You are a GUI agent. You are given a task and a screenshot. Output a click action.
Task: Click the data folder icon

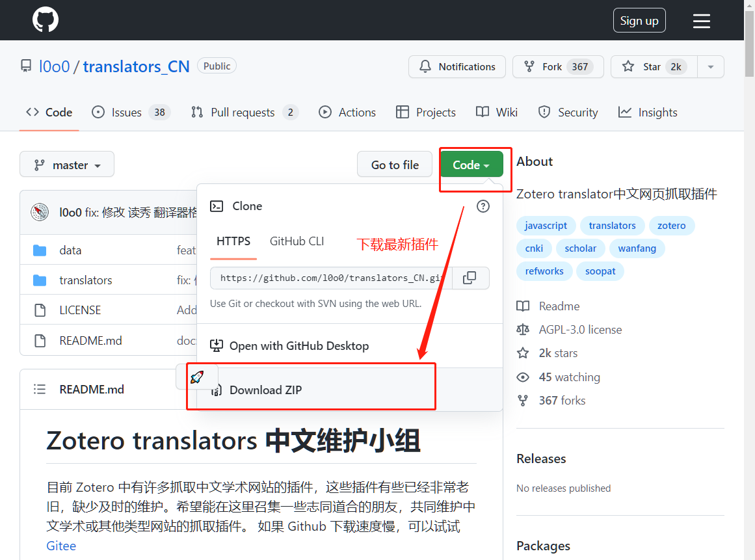[x=40, y=250]
